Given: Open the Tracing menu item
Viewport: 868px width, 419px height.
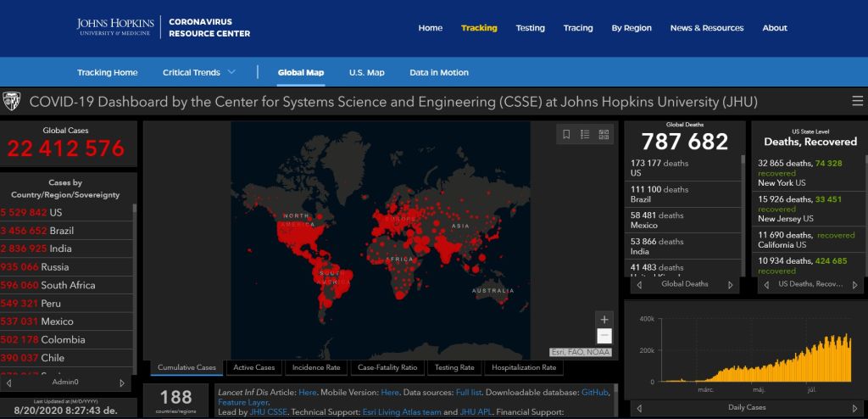Looking at the screenshot, I should (578, 28).
